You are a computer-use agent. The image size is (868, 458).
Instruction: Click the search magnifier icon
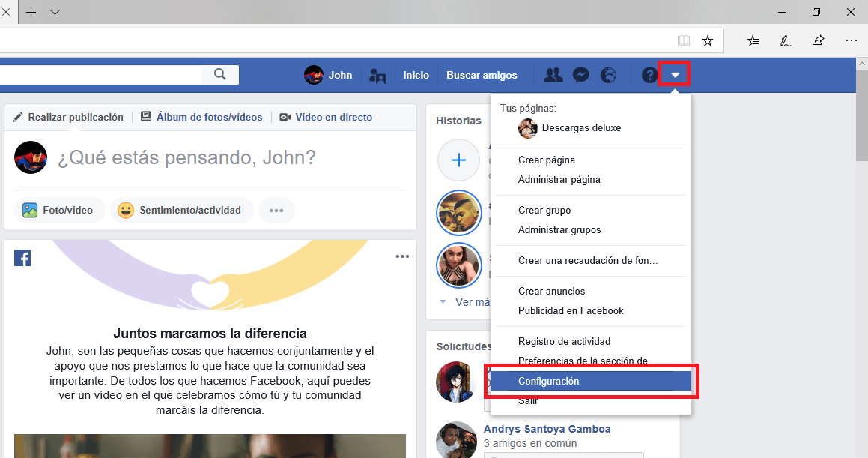pos(219,74)
